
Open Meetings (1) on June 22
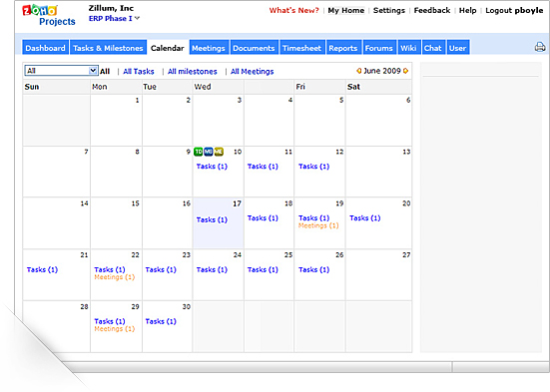tap(115, 277)
